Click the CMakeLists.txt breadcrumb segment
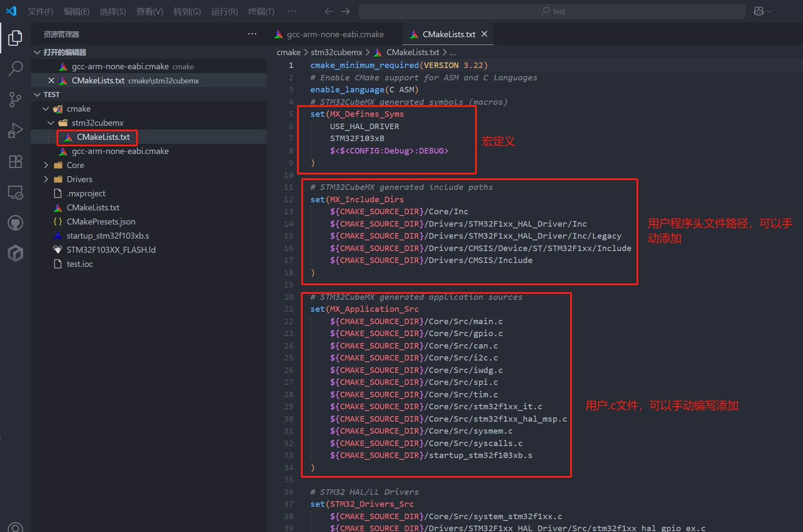The height and width of the screenshot is (532, 803). (407, 52)
